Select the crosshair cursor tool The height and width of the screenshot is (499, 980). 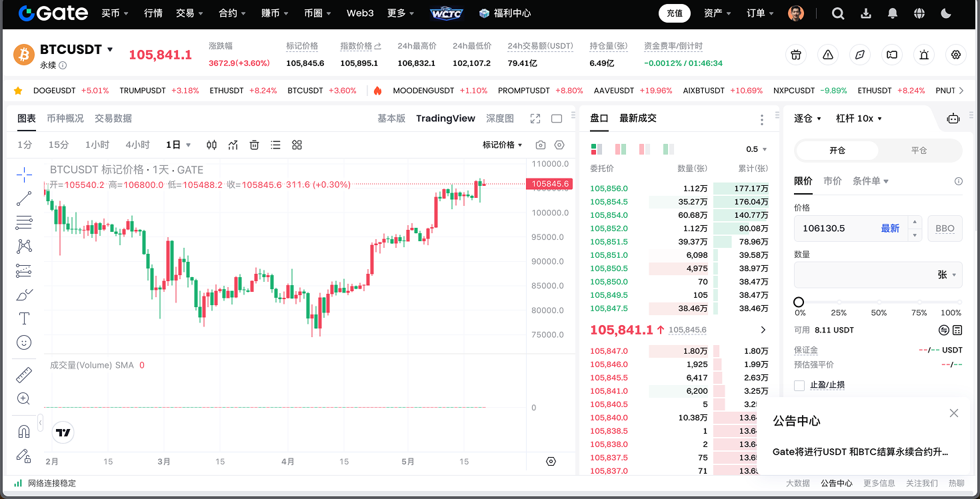coord(24,175)
